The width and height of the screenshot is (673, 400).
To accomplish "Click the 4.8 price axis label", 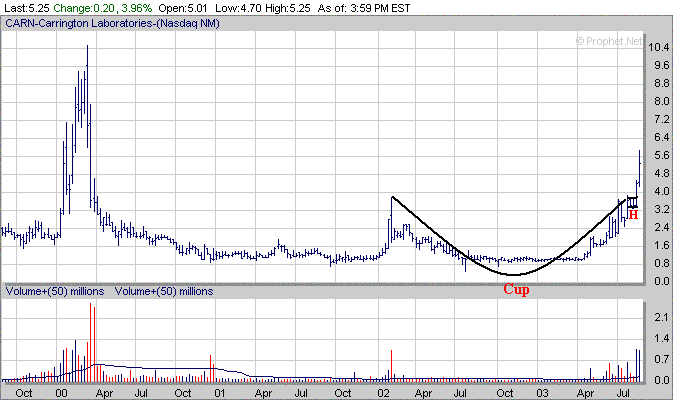I will pyautogui.click(x=661, y=173).
